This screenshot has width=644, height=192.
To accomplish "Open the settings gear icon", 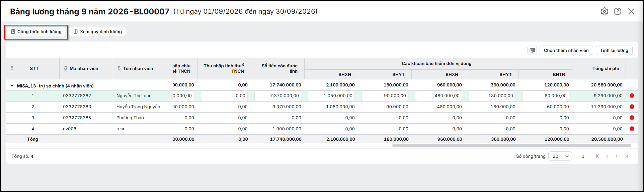I will click(x=605, y=11).
